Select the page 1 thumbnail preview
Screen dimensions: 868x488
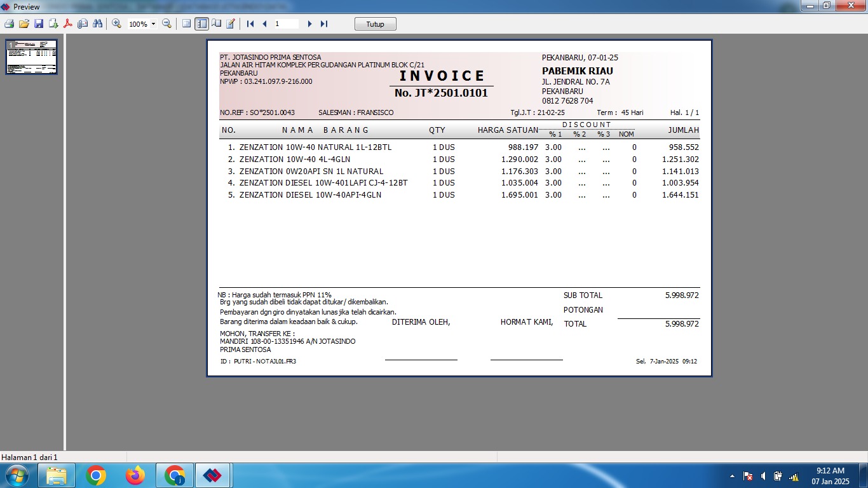click(x=32, y=57)
